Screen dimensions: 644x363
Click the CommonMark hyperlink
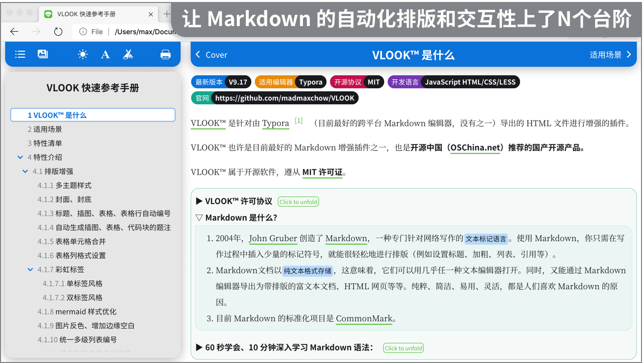click(x=365, y=318)
